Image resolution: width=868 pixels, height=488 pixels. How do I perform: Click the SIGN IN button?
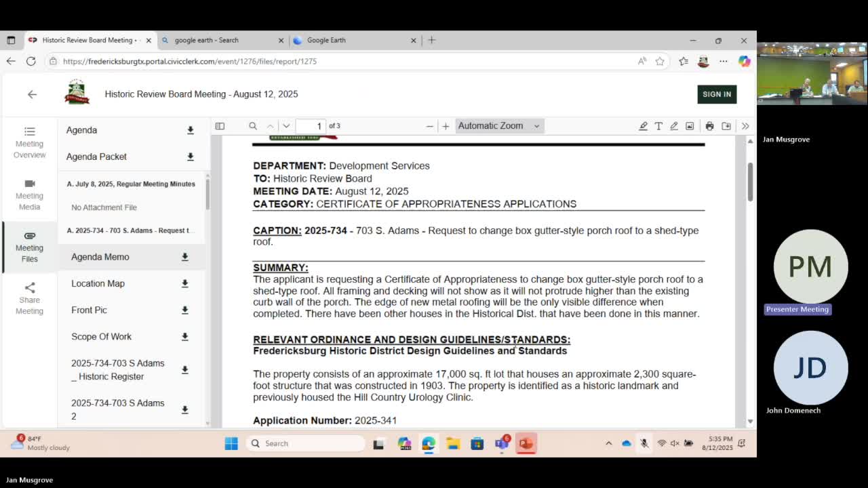pos(717,94)
